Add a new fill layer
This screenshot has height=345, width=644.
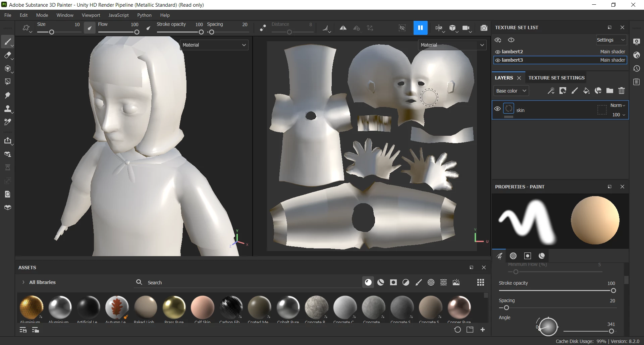coord(586,91)
